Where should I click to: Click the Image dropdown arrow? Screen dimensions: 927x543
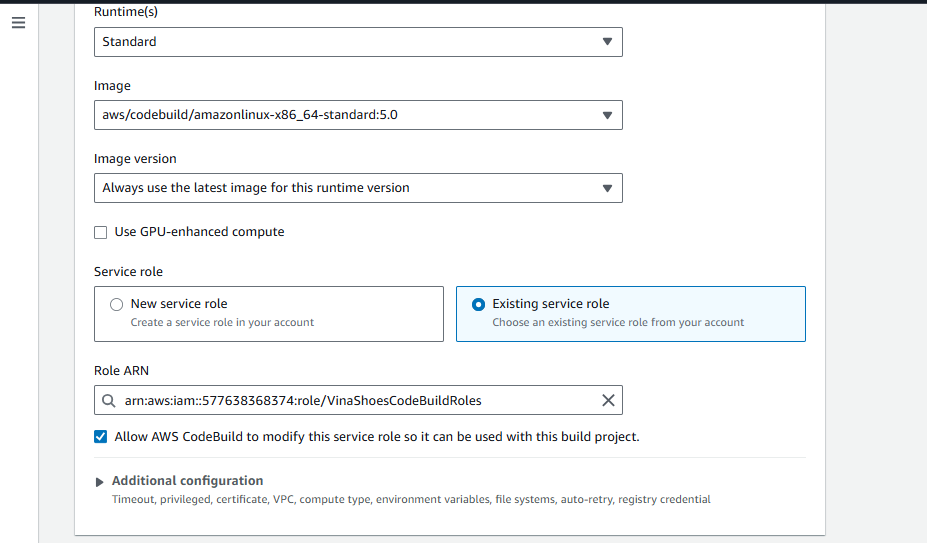[607, 115]
